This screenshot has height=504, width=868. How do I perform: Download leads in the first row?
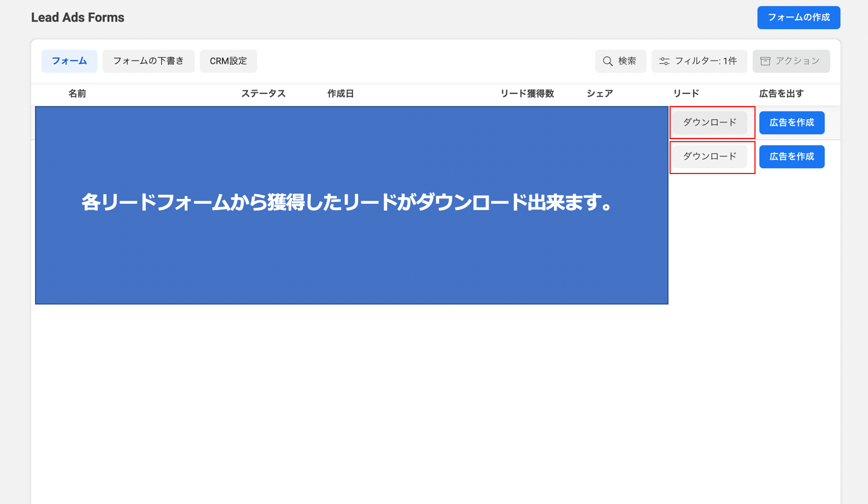710,123
